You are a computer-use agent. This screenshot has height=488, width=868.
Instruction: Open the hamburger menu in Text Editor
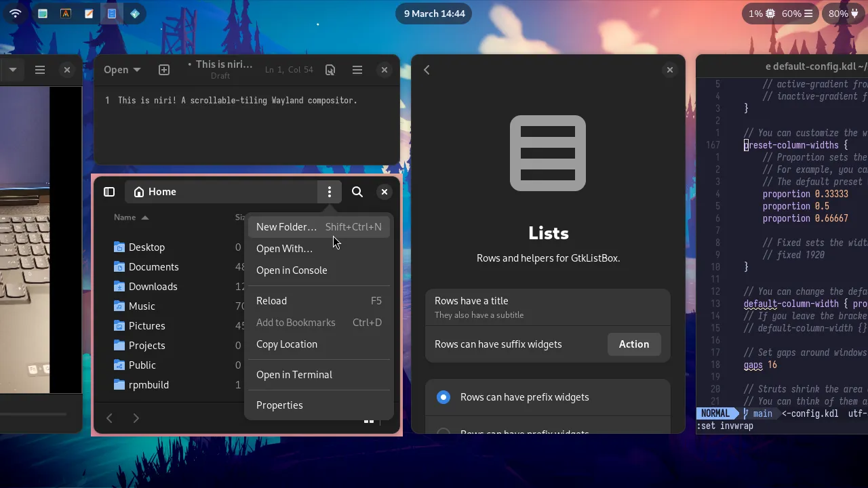(357, 70)
